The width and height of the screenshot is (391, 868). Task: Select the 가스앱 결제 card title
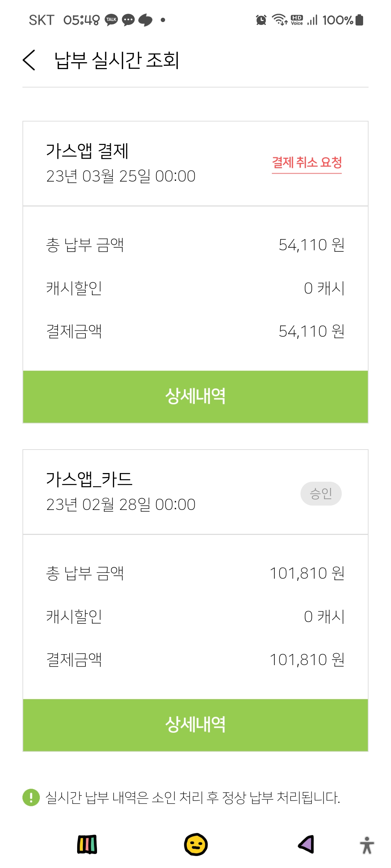point(87,151)
